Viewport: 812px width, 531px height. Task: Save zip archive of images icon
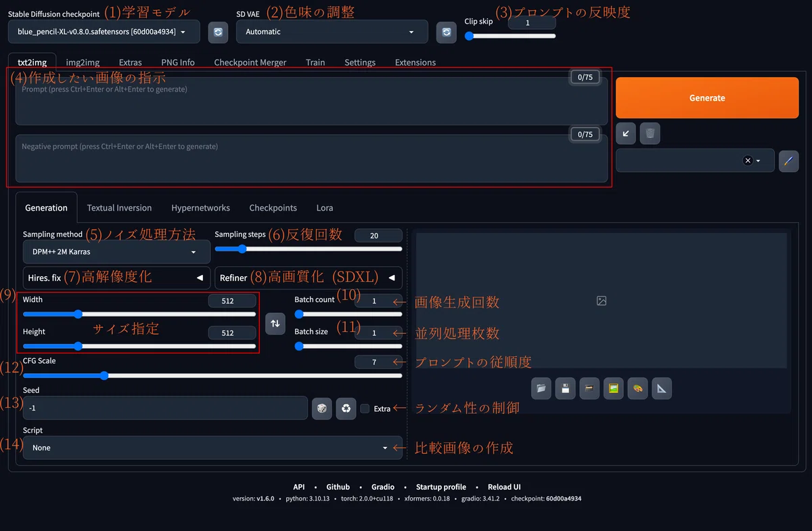[x=589, y=388]
